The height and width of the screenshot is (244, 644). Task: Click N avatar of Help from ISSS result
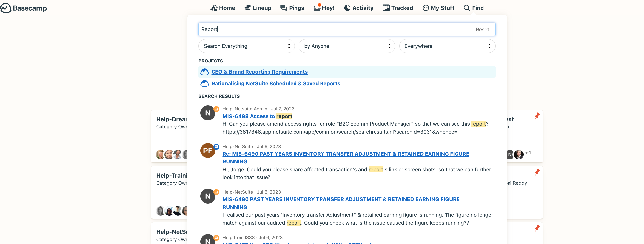point(208,240)
